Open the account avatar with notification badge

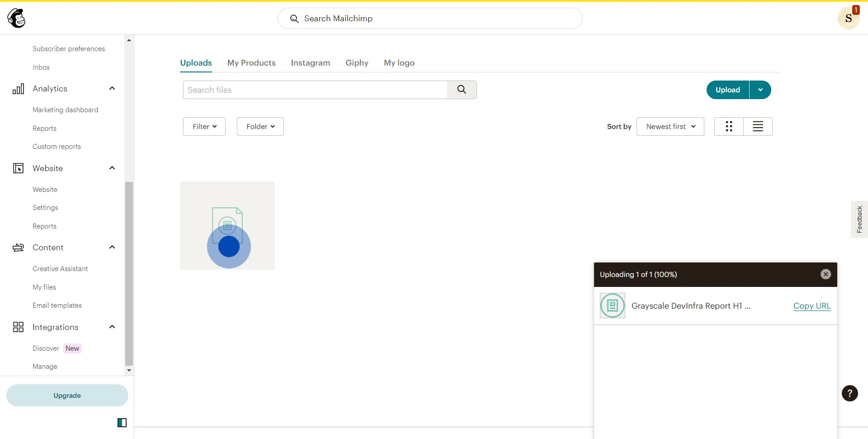[x=848, y=18]
